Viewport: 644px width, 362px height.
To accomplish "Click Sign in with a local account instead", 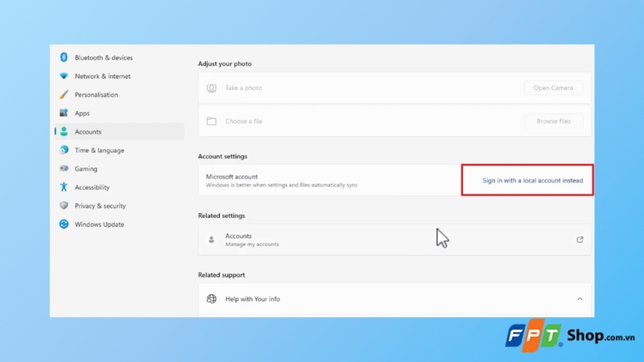I will pos(532,180).
